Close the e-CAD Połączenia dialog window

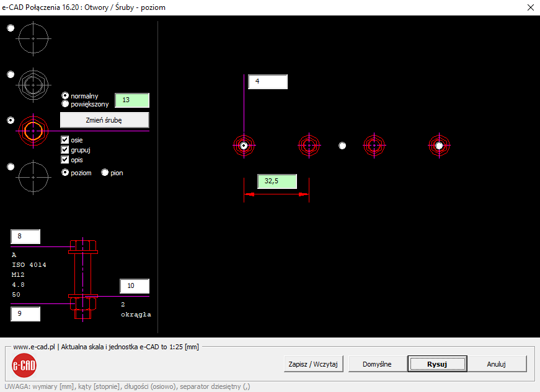click(531, 7)
